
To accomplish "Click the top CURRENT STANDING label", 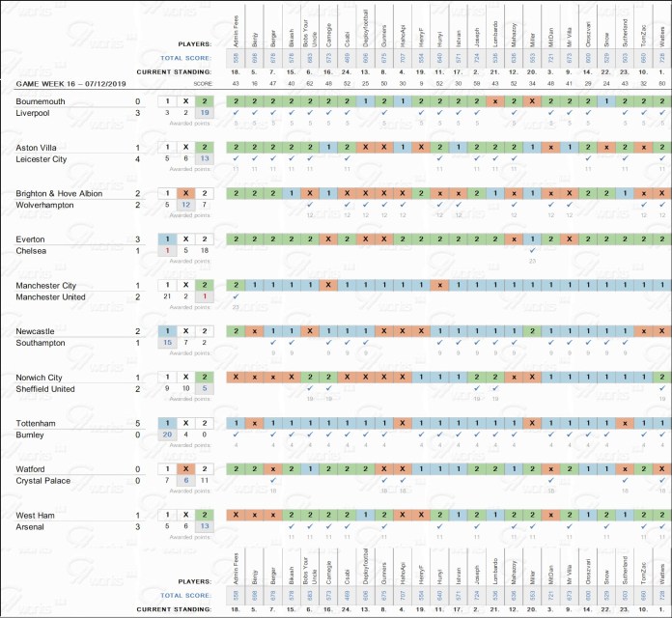I will pos(175,72).
